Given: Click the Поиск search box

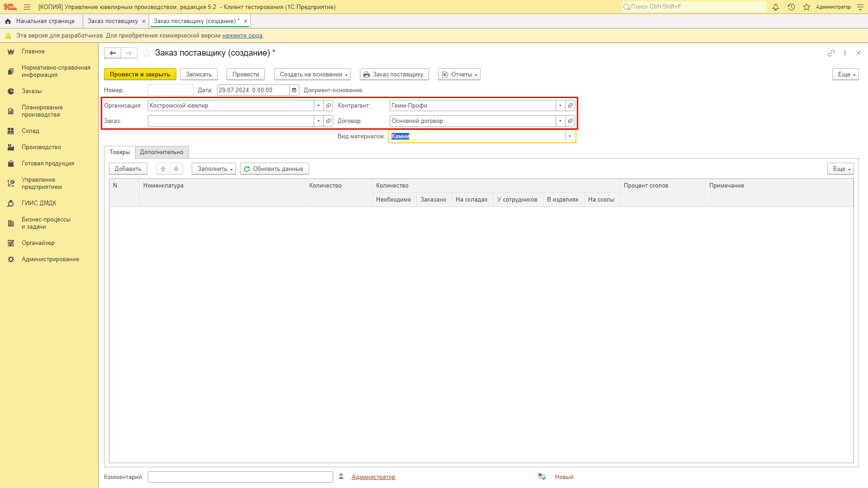Looking at the screenshot, I should click(694, 7).
